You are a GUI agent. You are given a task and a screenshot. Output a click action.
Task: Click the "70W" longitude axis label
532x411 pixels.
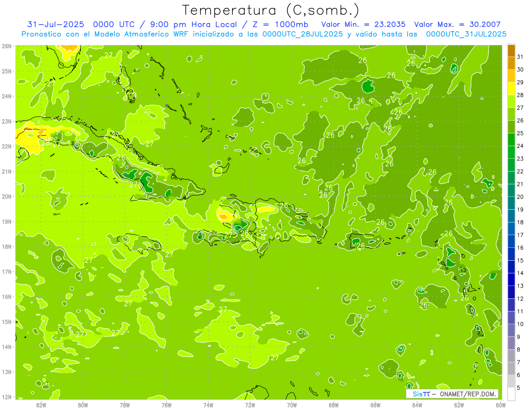tap(292, 405)
